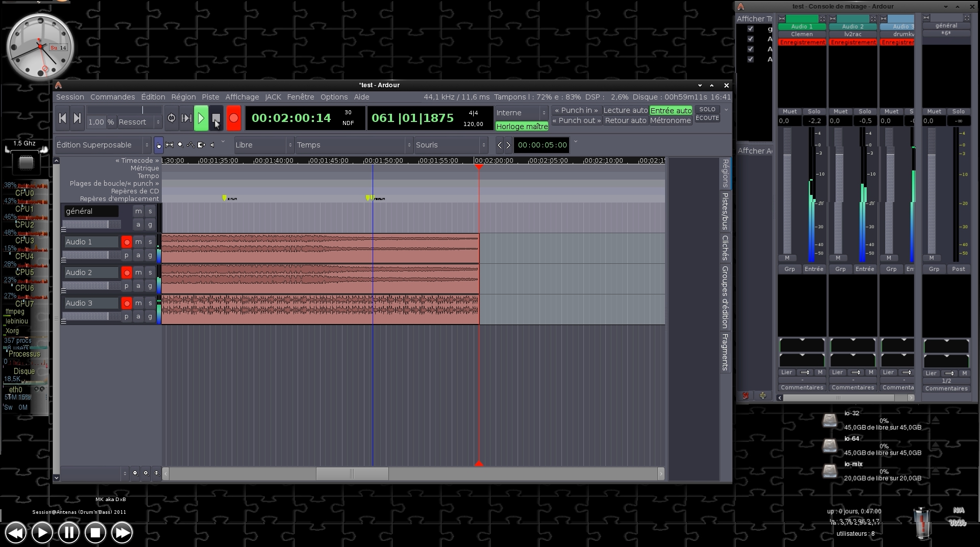Mute Audio 1 track with m button
The height and width of the screenshot is (547, 980).
(138, 242)
